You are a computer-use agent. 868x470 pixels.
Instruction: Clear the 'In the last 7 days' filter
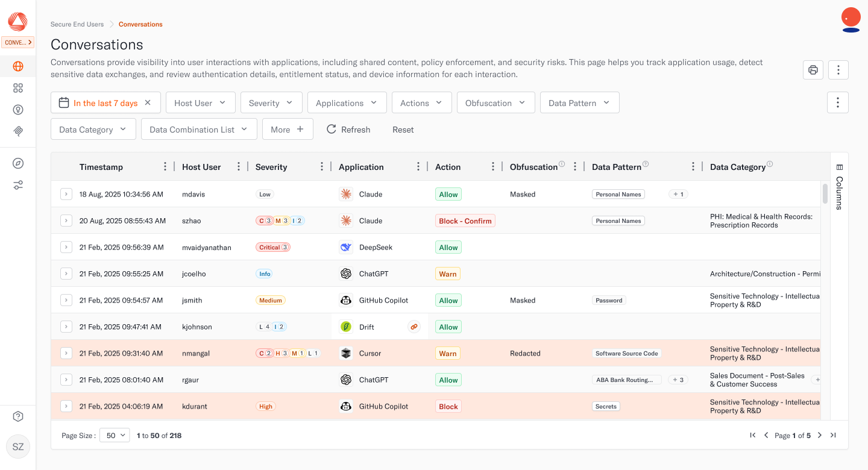(148, 103)
